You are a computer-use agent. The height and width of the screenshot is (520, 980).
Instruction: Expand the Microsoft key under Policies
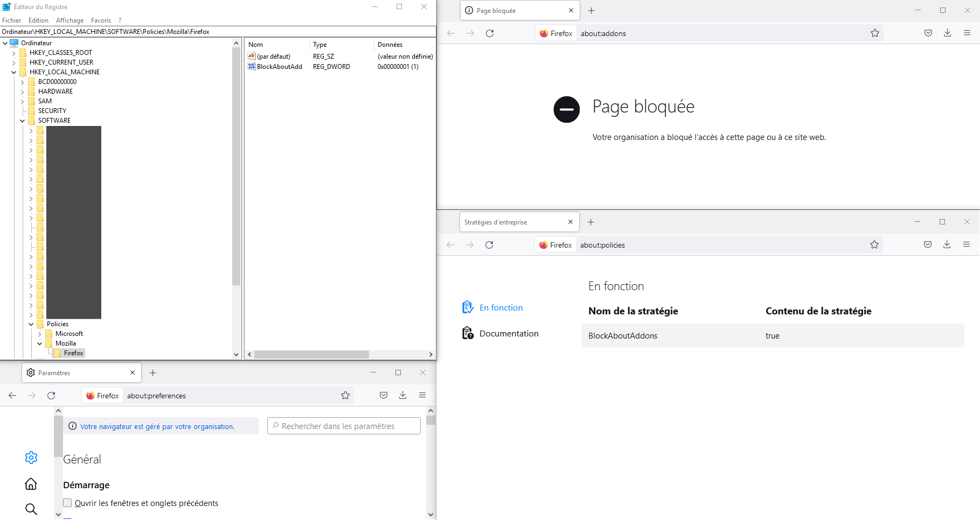(x=40, y=334)
